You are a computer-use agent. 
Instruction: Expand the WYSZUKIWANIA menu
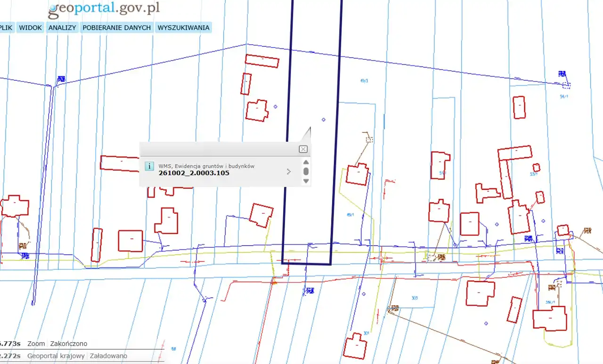click(x=183, y=27)
